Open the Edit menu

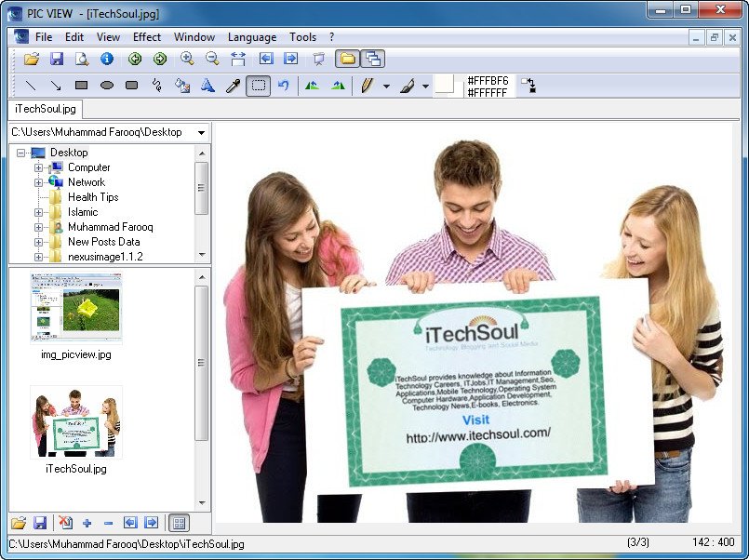click(x=74, y=37)
